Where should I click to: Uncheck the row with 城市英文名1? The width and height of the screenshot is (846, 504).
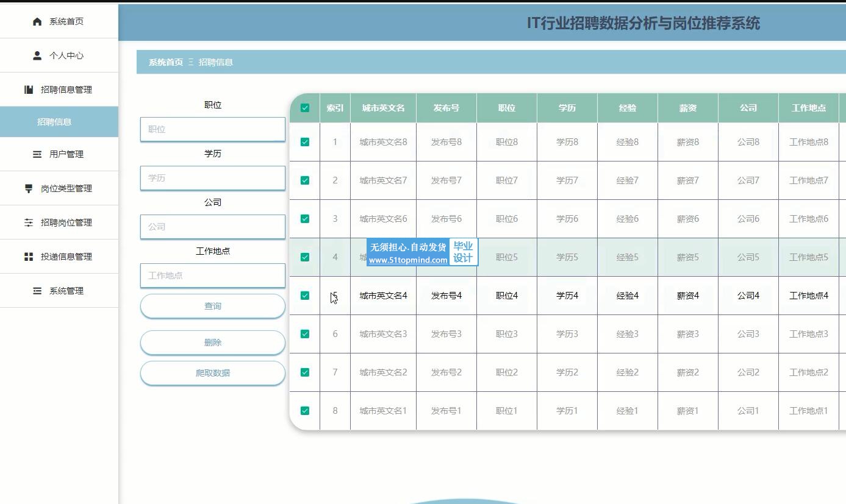pos(305,411)
